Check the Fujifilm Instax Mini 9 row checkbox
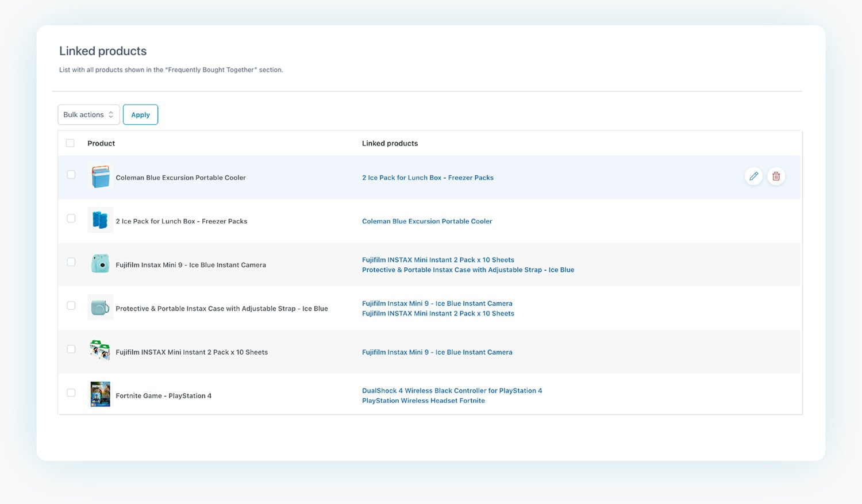This screenshot has height=504, width=862. pyautogui.click(x=71, y=261)
